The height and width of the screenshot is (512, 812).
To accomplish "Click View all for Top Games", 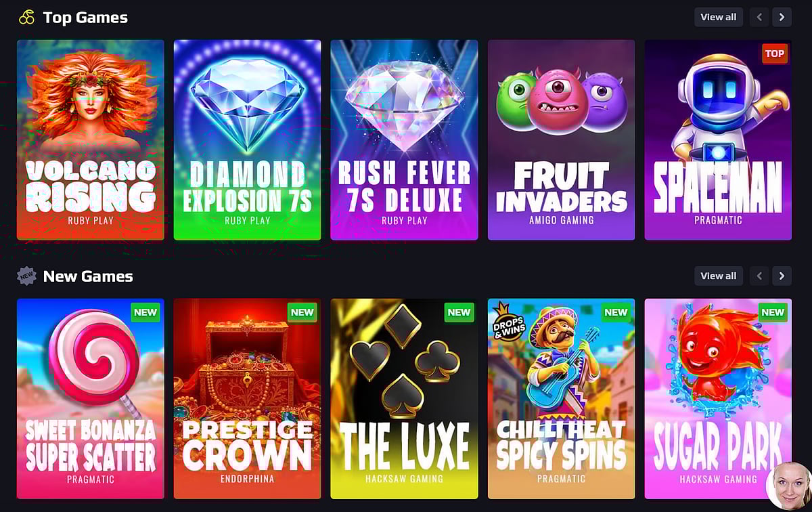I will (719, 17).
